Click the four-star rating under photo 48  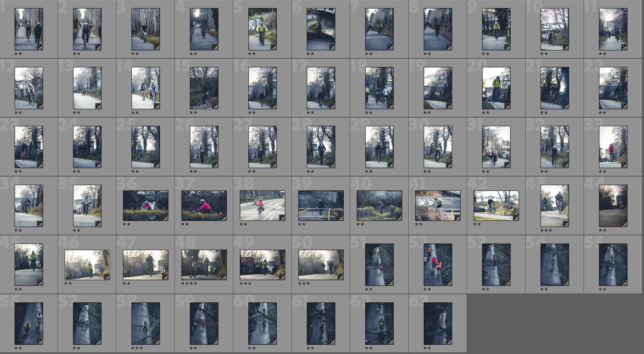(x=189, y=283)
